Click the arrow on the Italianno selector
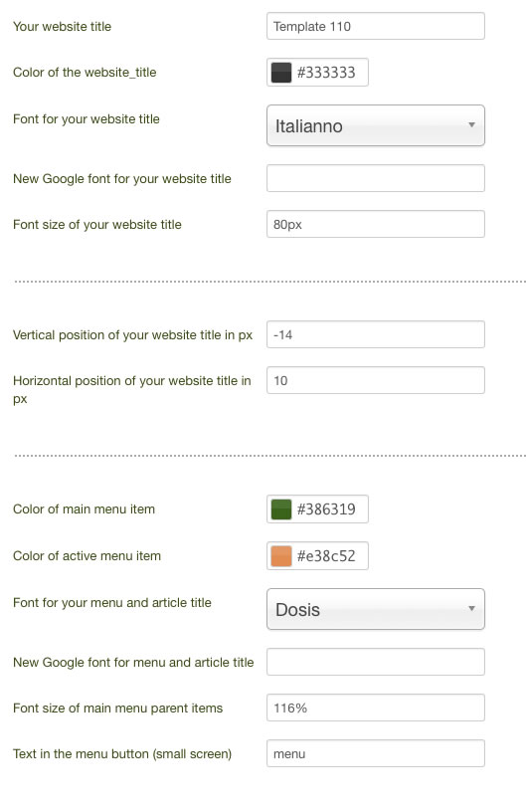 click(x=471, y=124)
